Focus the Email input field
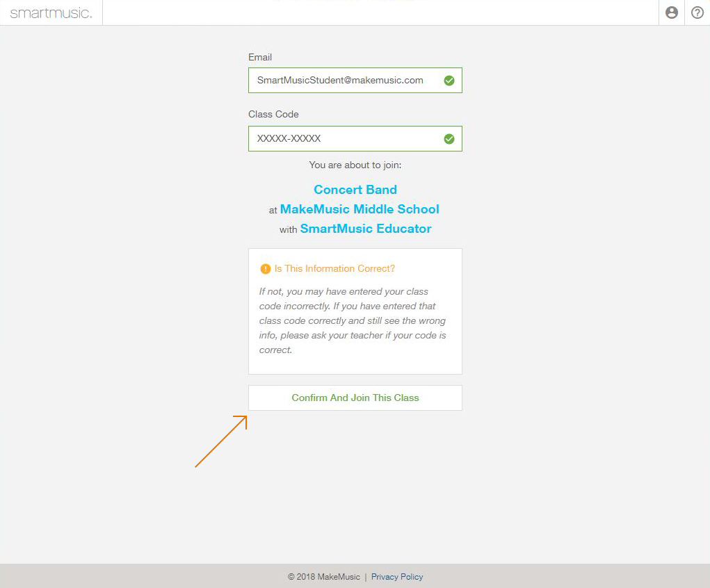Viewport: 710px width, 588px height. (x=355, y=81)
